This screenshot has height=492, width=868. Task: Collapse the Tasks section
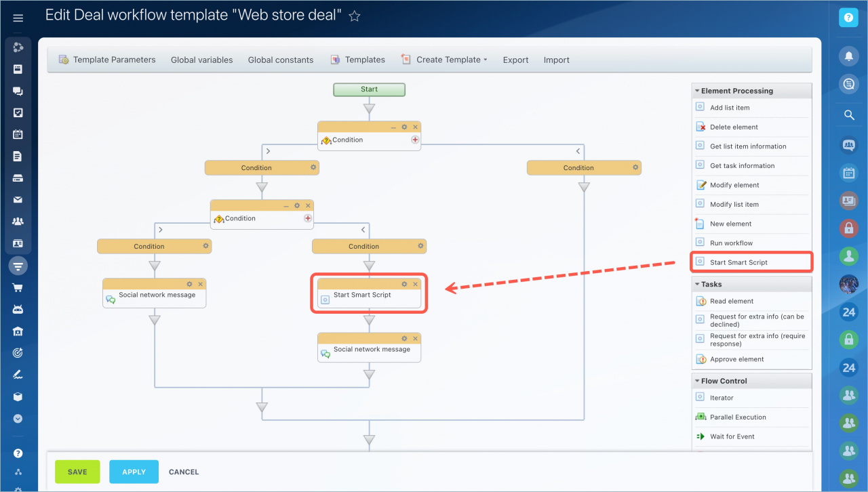click(x=697, y=285)
